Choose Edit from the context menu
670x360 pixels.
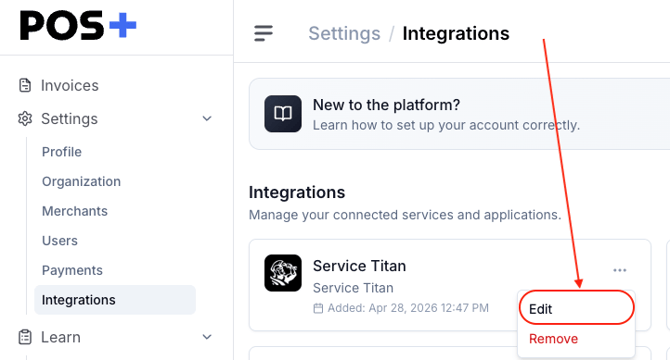(x=576, y=309)
